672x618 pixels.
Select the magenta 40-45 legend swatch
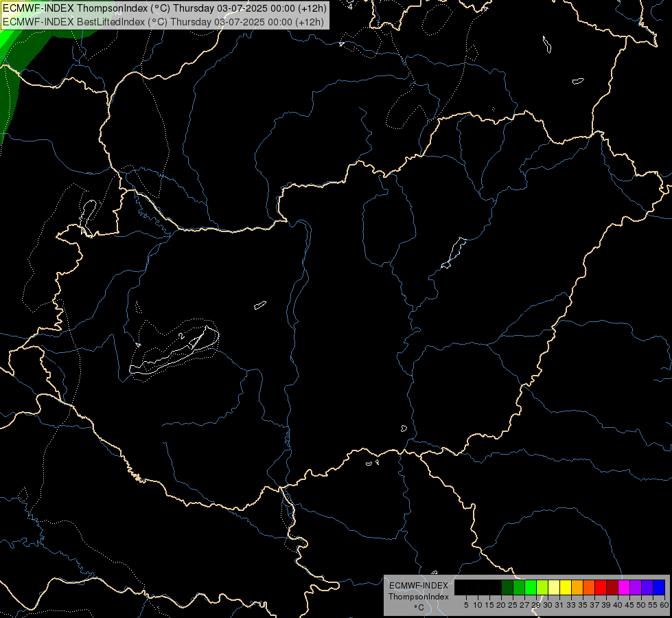[624, 587]
